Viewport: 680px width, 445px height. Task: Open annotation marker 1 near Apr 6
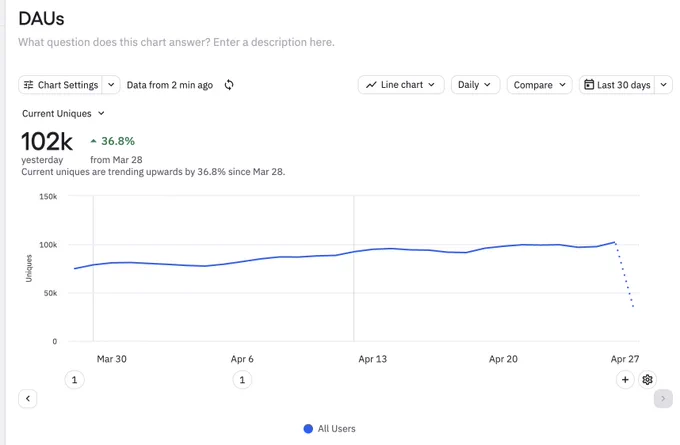pyautogui.click(x=242, y=380)
